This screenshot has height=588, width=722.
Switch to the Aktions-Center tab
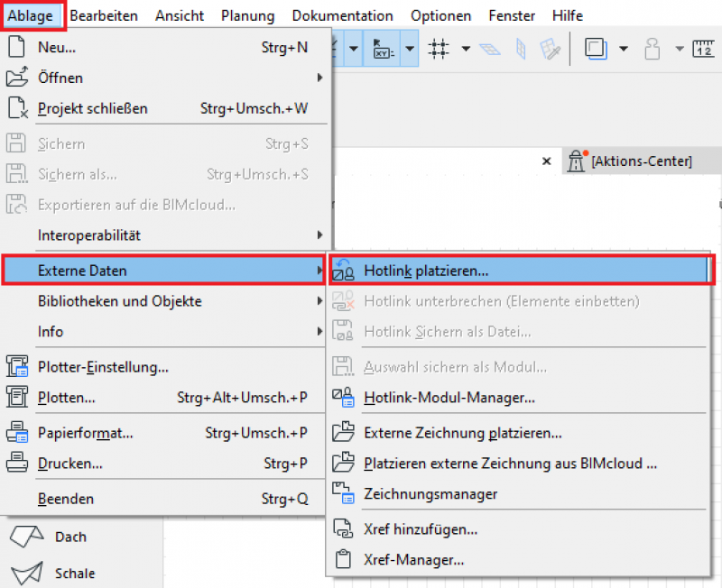pyautogui.click(x=641, y=161)
